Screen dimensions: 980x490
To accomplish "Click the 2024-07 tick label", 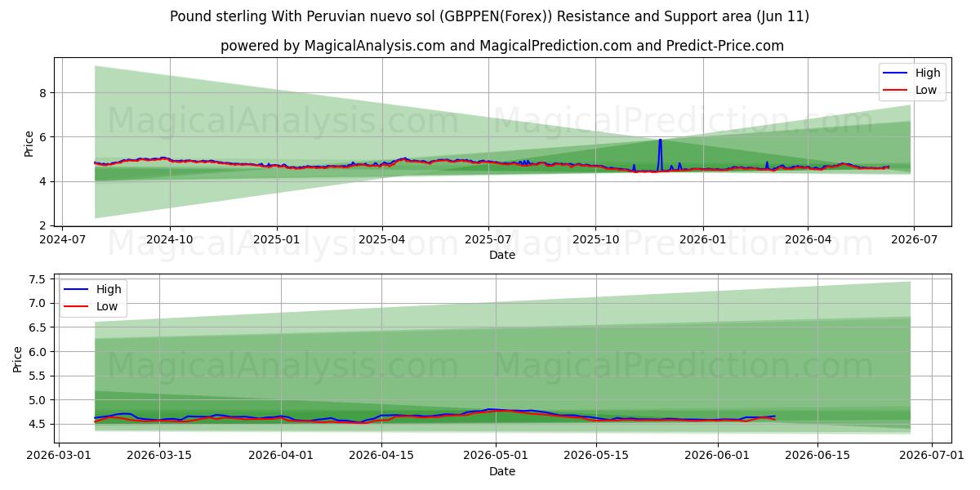I will tap(63, 240).
